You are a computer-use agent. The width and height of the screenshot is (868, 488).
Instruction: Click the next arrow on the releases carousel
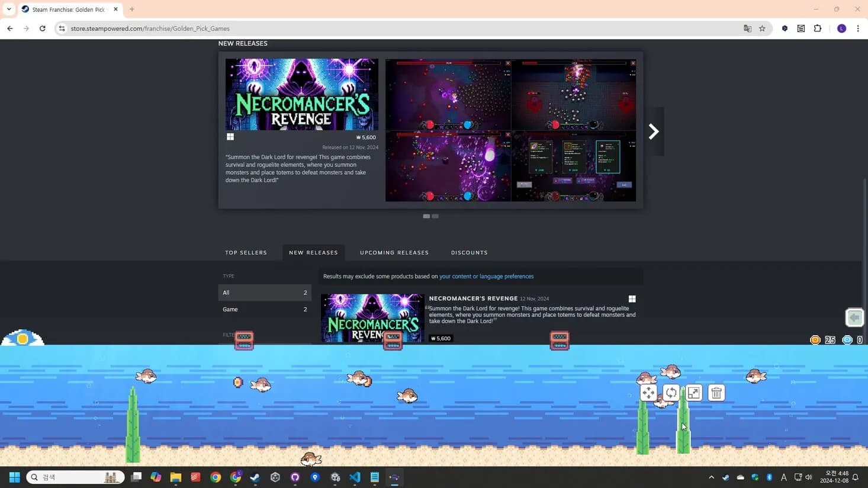tap(652, 131)
